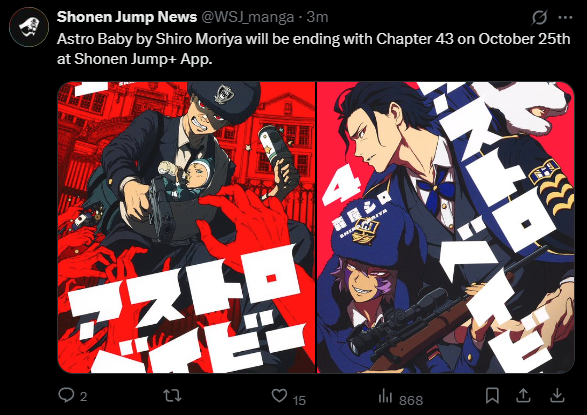Click the like count 15
This screenshot has height=415, width=587.
tap(299, 401)
